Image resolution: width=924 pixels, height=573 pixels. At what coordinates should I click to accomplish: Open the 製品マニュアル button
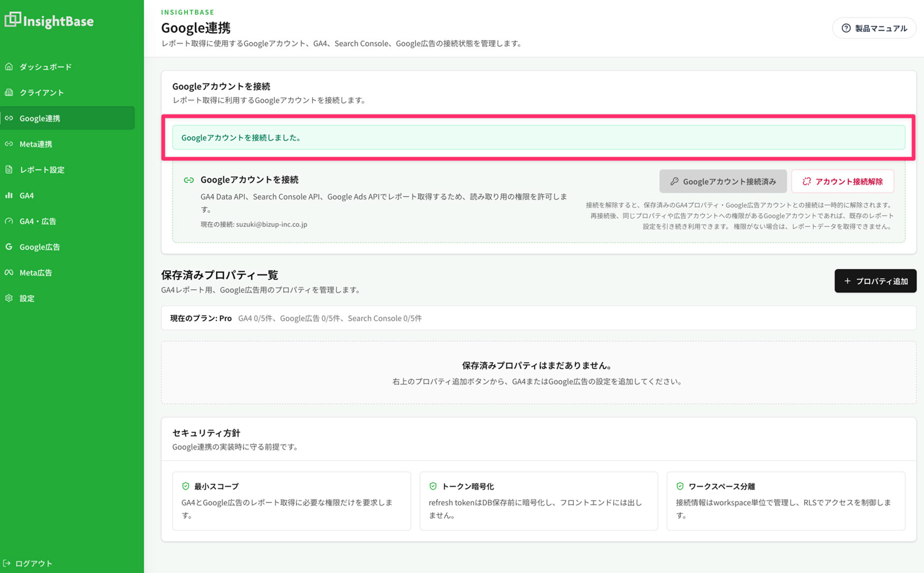pyautogui.click(x=874, y=28)
